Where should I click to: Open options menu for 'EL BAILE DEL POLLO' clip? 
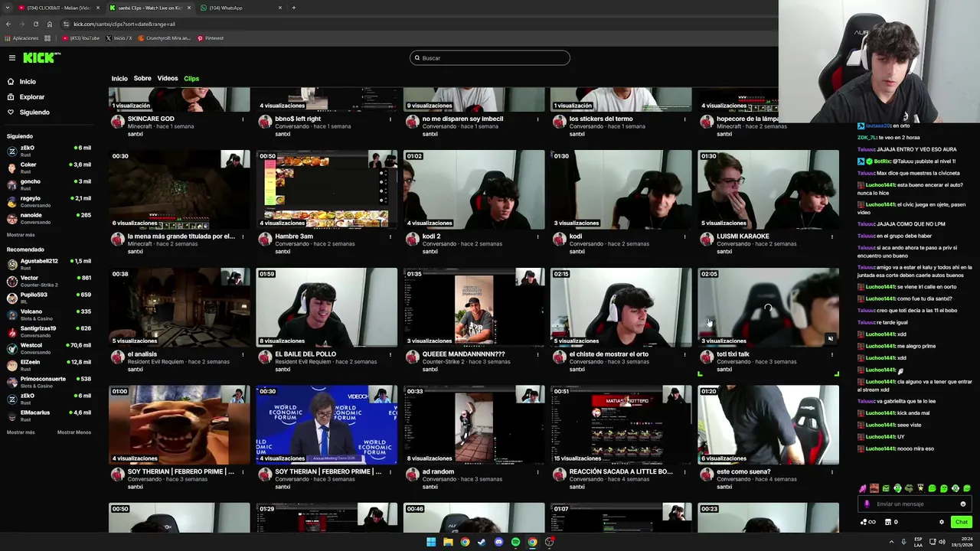click(390, 354)
